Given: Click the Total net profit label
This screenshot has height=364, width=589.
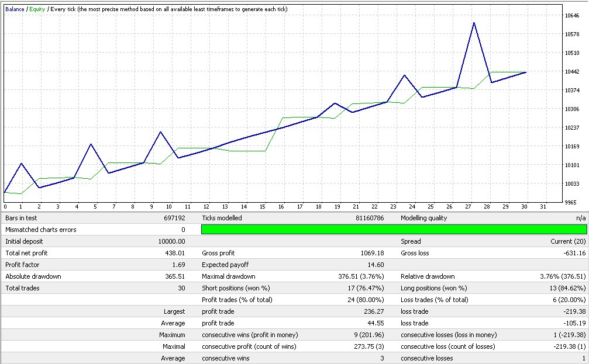Looking at the screenshot, I should pos(26,253).
